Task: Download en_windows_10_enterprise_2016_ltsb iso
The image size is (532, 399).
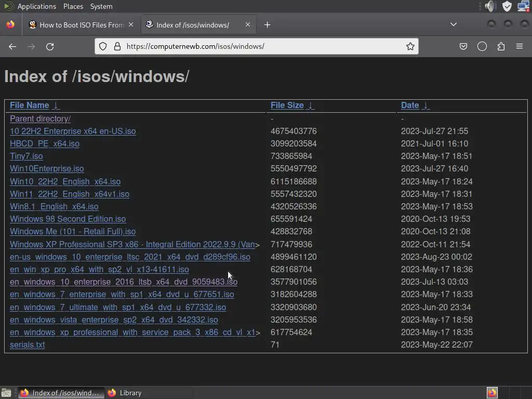Action: (124, 282)
